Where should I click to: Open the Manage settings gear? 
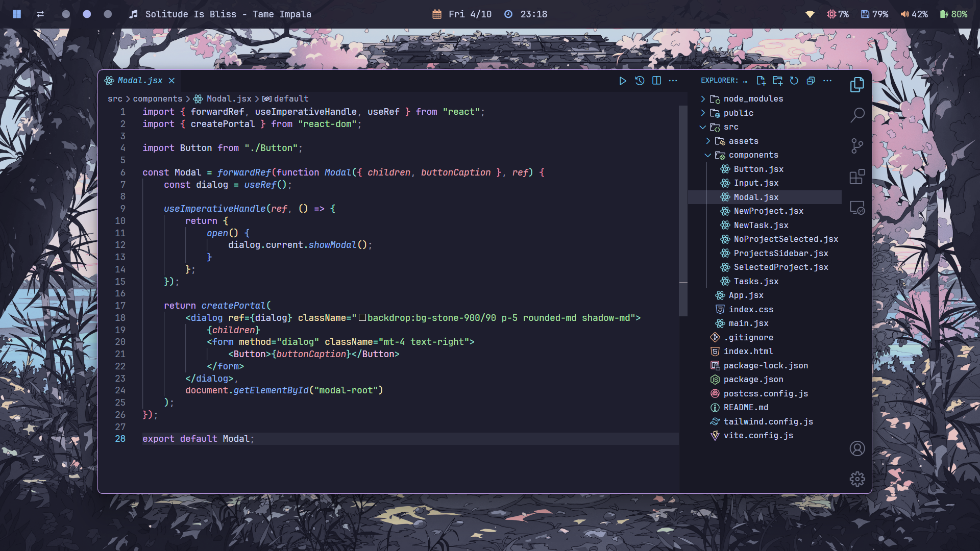857,479
